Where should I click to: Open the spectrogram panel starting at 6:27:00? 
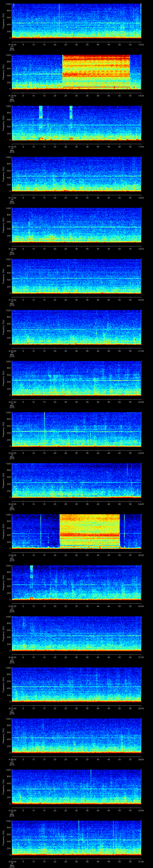pos(77,685)
